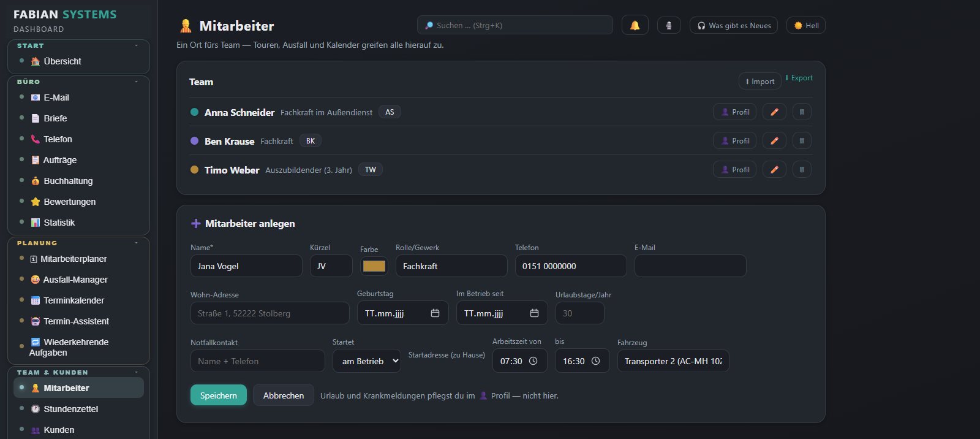Cancel the form with Abbrechen
Image resolution: width=980 pixels, height=439 pixels.
coord(284,395)
